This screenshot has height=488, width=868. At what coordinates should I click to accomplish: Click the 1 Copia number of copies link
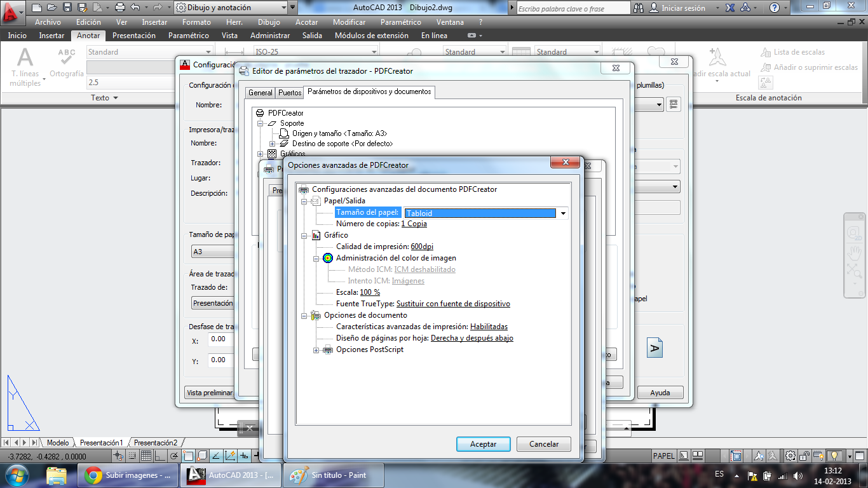(414, 224)
